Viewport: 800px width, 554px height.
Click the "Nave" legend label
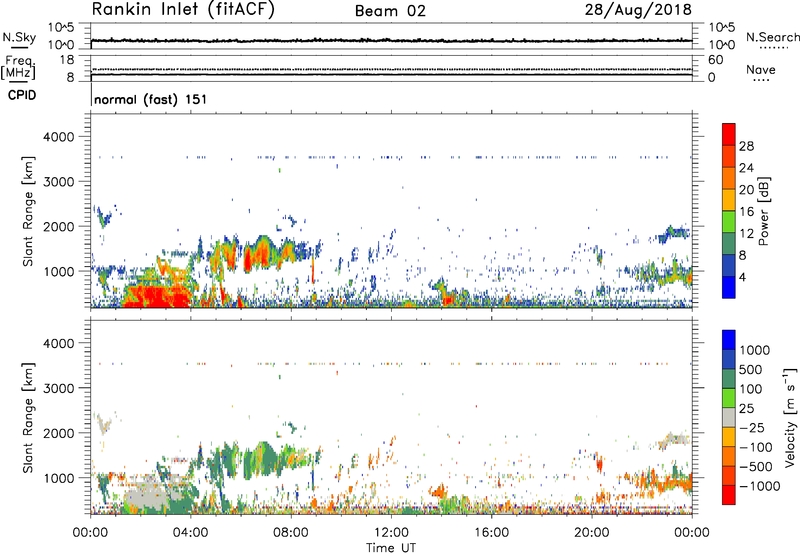[761, 69]
